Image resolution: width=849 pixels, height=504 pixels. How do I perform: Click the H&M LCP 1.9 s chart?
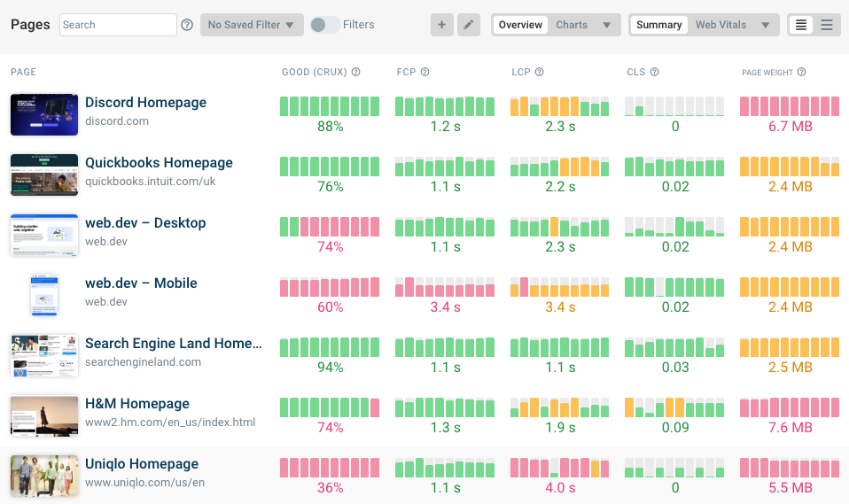coord(560,407)
